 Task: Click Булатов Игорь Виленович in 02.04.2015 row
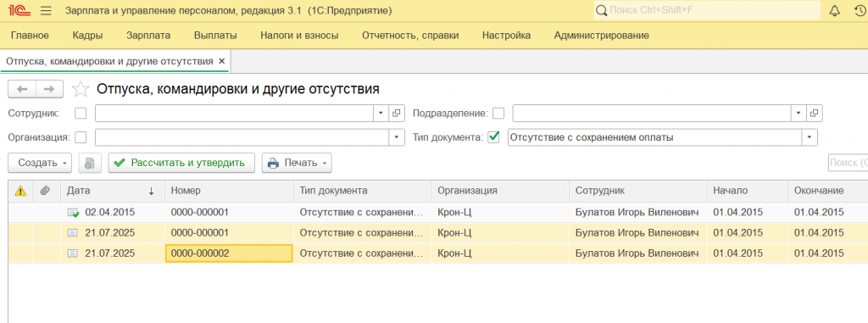click(x=637, y=212)
